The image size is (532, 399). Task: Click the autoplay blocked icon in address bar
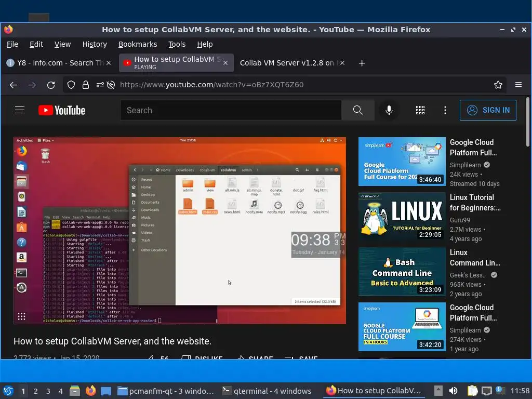[111, 85]
